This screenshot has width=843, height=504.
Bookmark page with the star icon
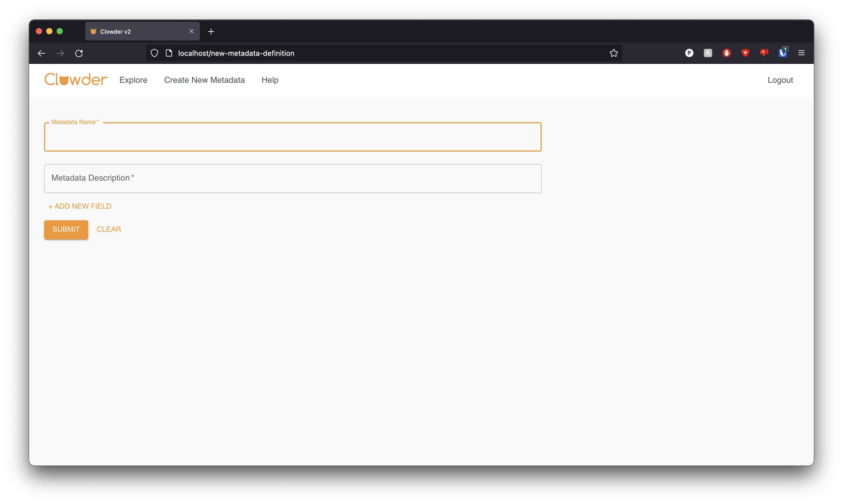tap(613, 53)
